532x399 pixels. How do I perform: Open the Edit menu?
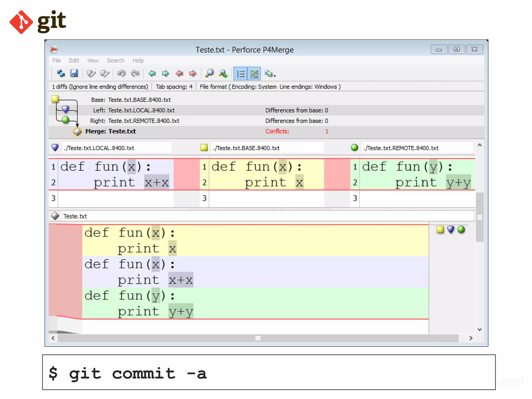click(x=74, y=61)
